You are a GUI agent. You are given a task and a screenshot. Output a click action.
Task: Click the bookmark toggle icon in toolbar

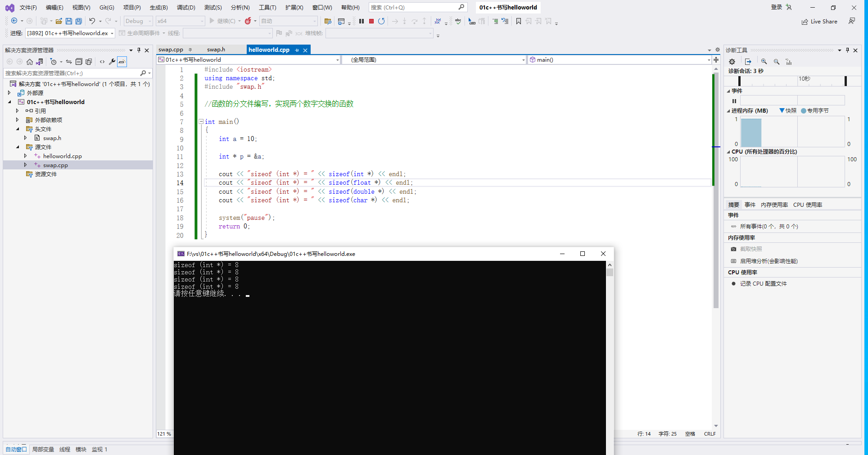519,21
